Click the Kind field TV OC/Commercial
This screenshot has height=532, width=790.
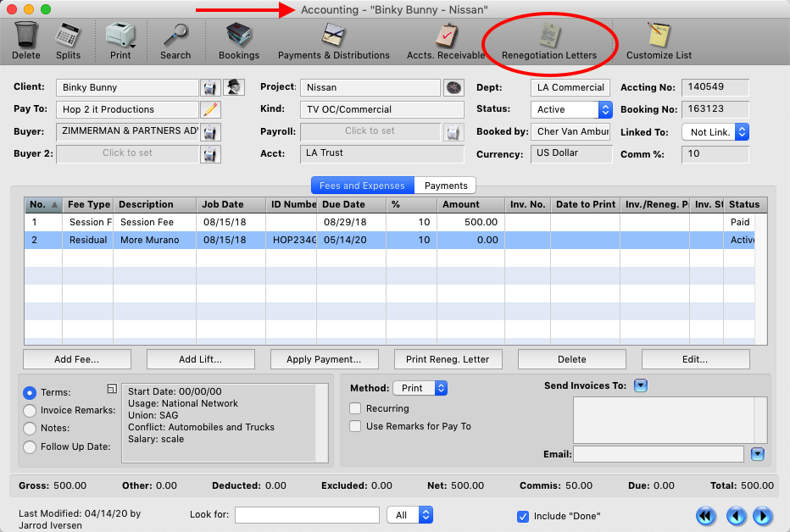(382, 109)
